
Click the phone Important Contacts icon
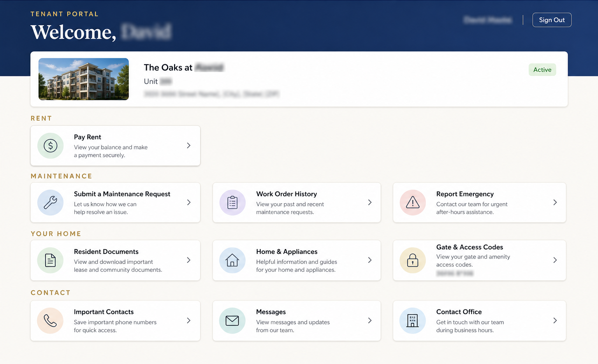(51, 321)
